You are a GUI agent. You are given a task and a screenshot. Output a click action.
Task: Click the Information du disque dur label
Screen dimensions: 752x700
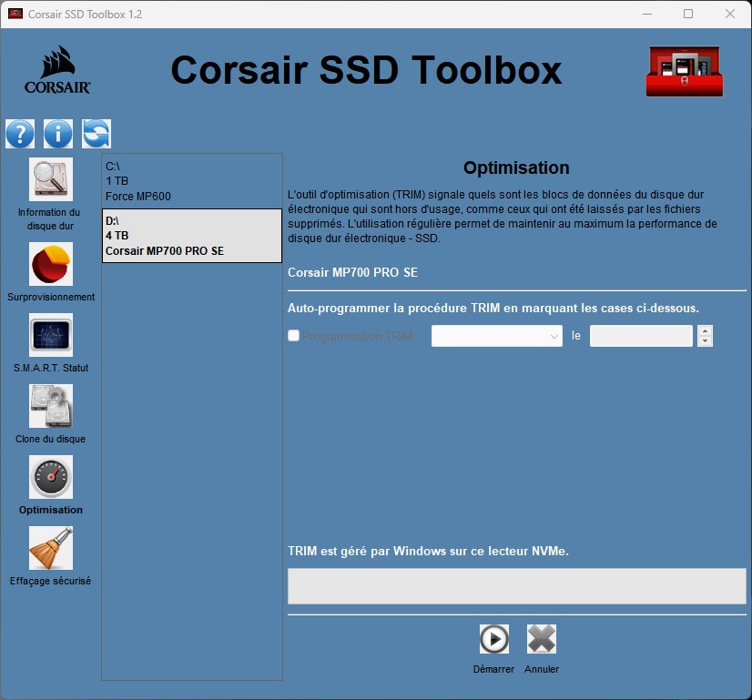(x=50, y=219)
